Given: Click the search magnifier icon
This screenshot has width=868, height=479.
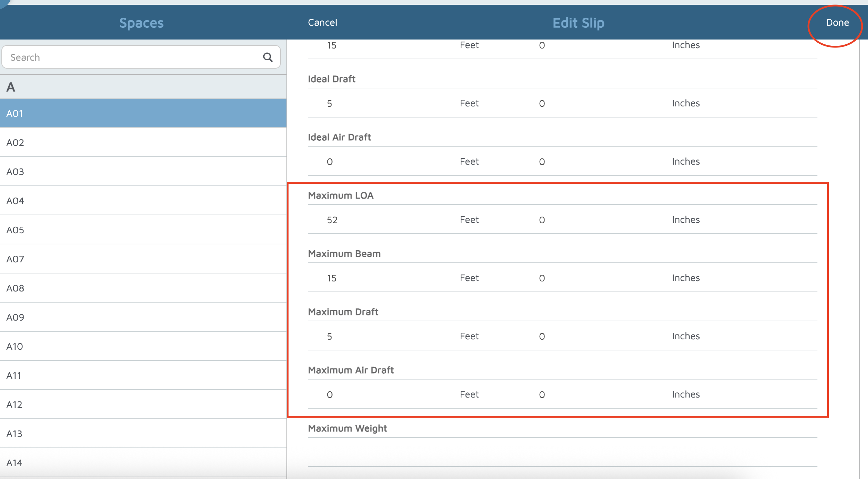Looking at the screenshot, I should tap(267, 57).
